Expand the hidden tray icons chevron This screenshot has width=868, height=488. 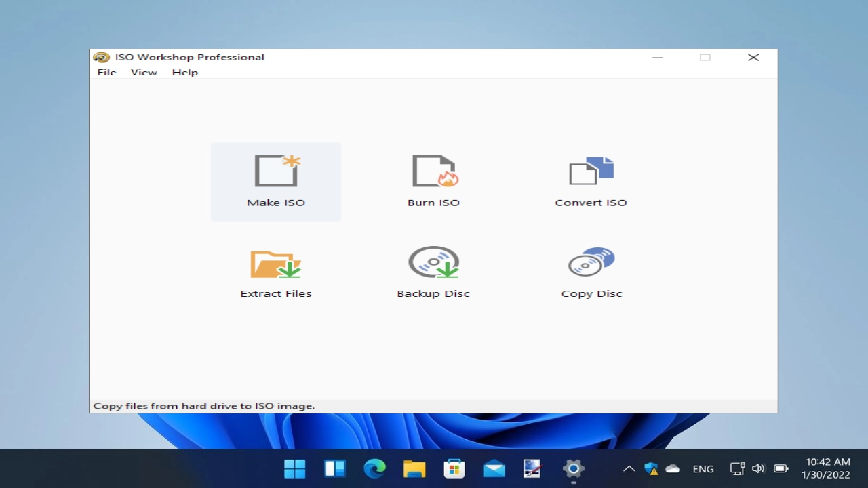pyautogui.click(x=629, y=468)
